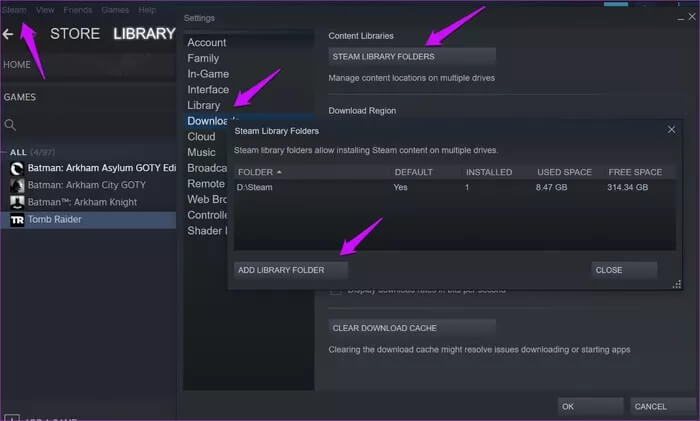Click CLOSE in Steam Library Folders dialog
The image size is (700, 421).
(624, 270)
